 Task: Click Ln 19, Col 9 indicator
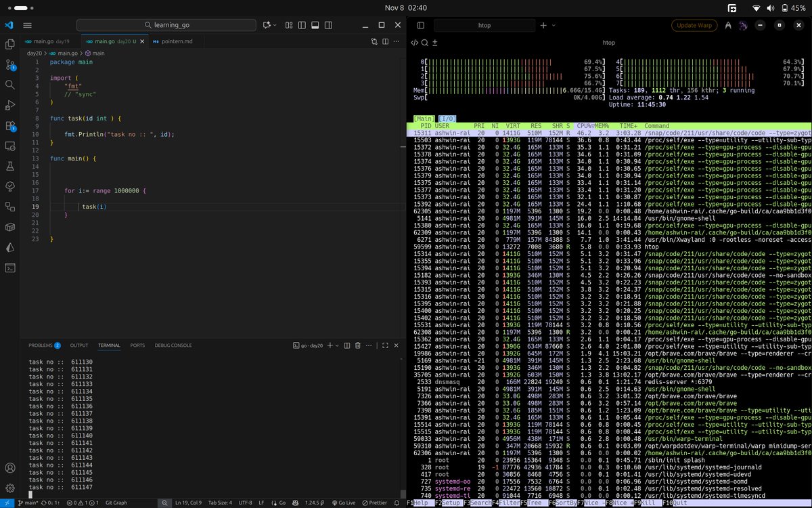tap(189, 503)
